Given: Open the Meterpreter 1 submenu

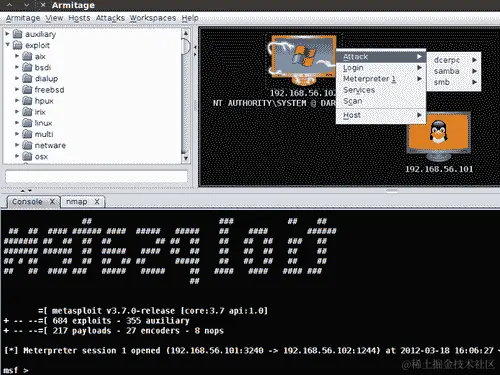Looking at the screenshot, I should (x=381, y=79).
